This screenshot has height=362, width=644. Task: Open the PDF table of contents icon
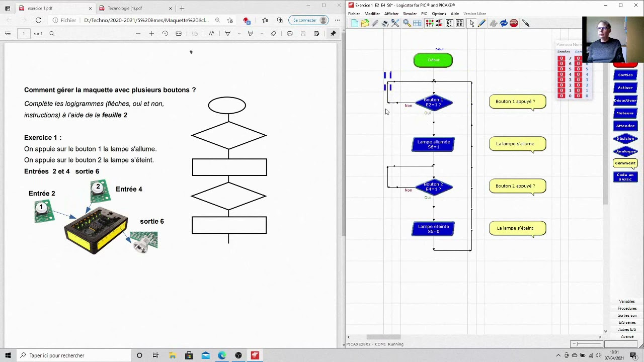tap(8, 34)
